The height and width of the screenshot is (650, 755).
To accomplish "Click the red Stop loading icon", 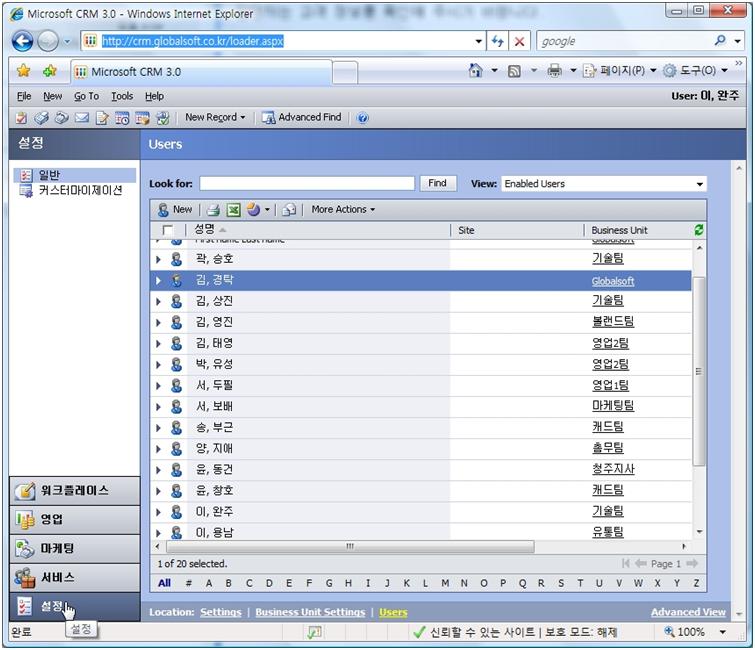I will (520, 41).
